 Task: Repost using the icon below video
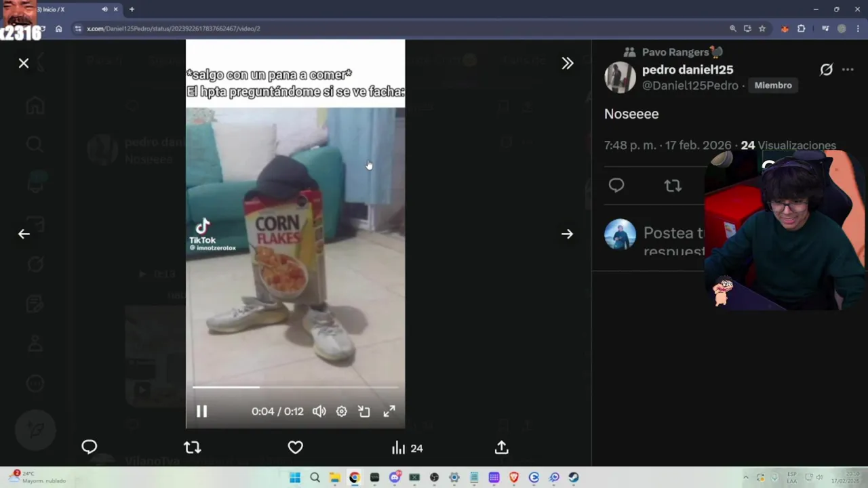click(193, 447)
